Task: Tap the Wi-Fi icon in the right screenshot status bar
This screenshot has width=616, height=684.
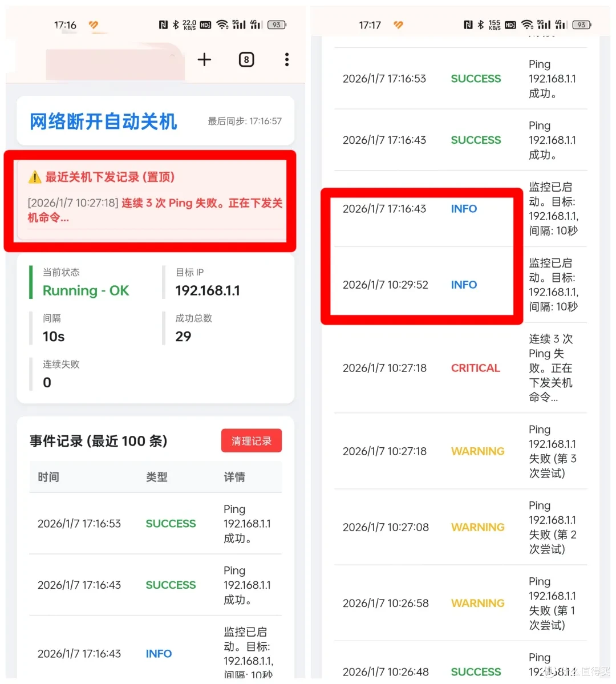Action: point(528,25)
